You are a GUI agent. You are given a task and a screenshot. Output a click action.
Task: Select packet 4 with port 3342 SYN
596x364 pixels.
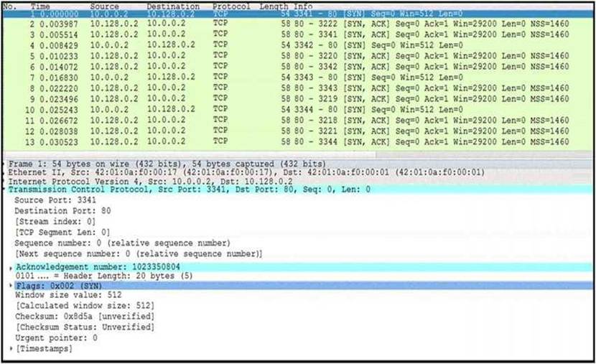pos(287,44)
